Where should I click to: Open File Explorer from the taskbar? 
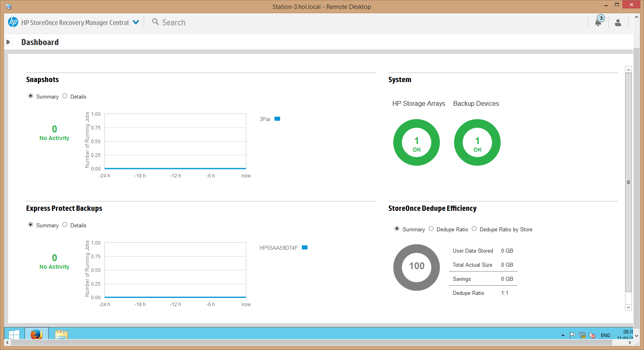coord(62,334)
